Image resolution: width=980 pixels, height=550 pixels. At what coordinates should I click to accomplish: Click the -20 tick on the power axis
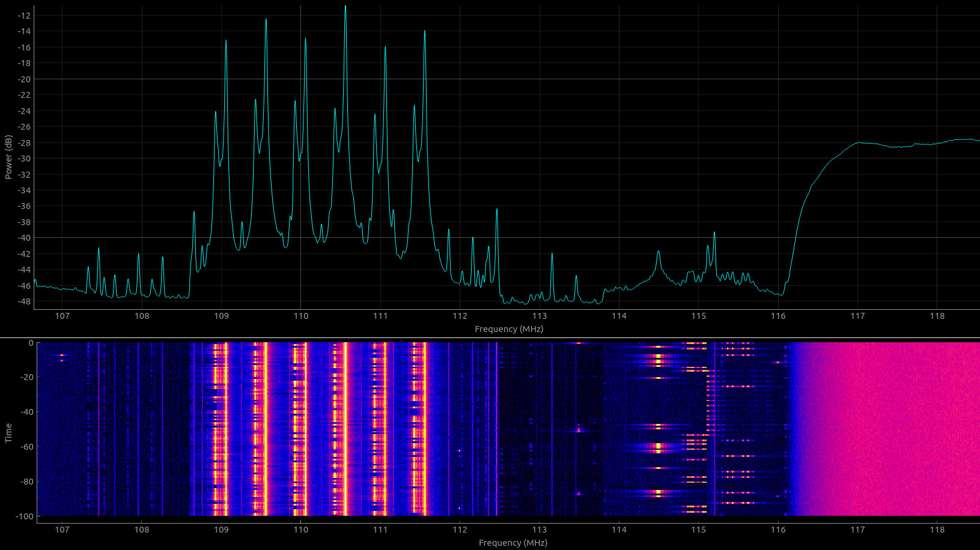[25, 79]
